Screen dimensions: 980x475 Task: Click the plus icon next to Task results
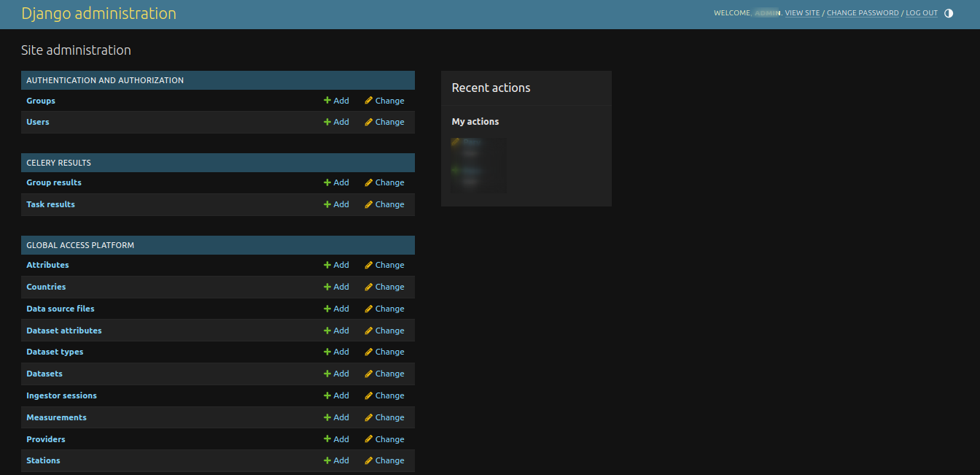327,204
